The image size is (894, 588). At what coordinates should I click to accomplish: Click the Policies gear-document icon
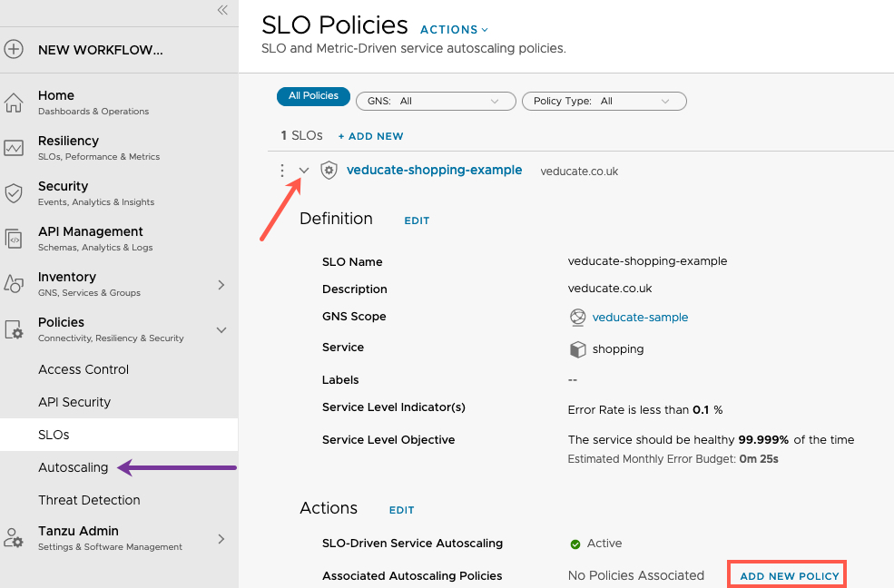14,330
